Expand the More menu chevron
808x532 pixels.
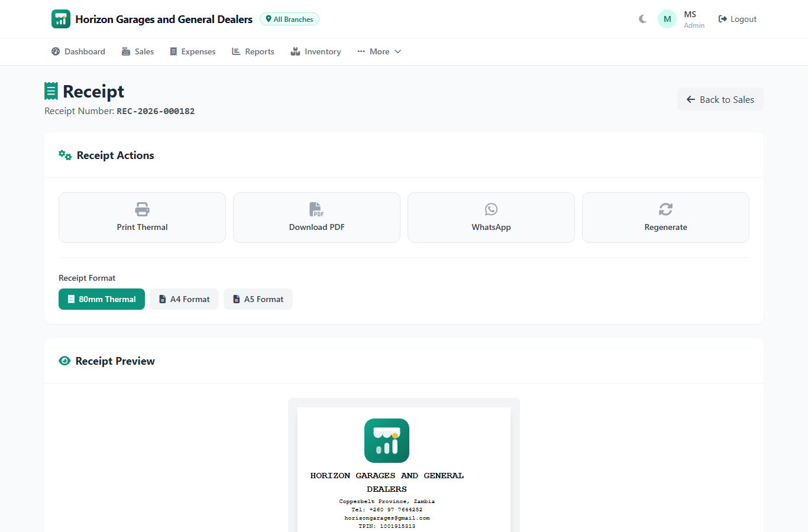pos(398,51)
